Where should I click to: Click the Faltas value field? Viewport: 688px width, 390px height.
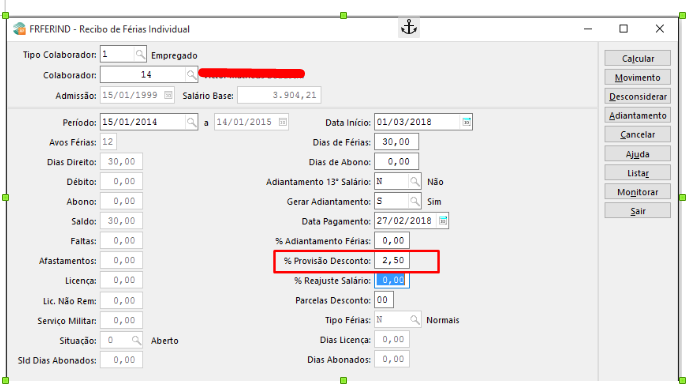[121, 240]
